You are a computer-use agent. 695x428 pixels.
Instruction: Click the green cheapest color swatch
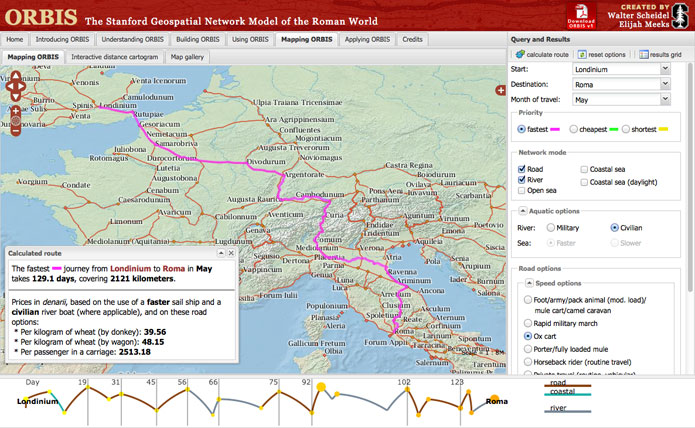click(614, 129)
